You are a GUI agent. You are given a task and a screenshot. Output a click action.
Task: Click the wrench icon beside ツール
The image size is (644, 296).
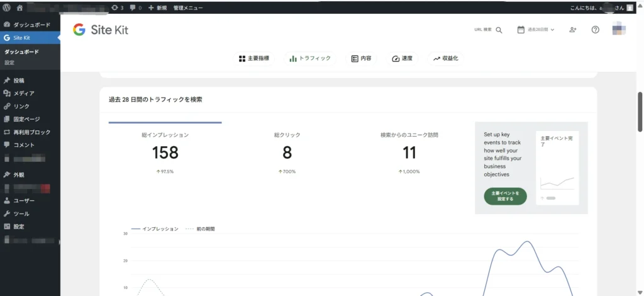(6, 213)
